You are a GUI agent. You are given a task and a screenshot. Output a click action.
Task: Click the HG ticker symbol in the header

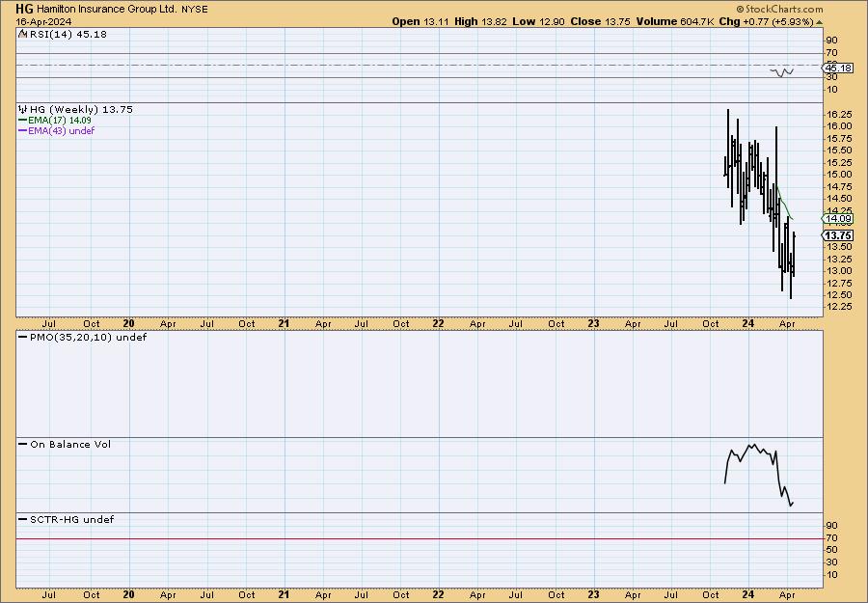tap(24, 9)
